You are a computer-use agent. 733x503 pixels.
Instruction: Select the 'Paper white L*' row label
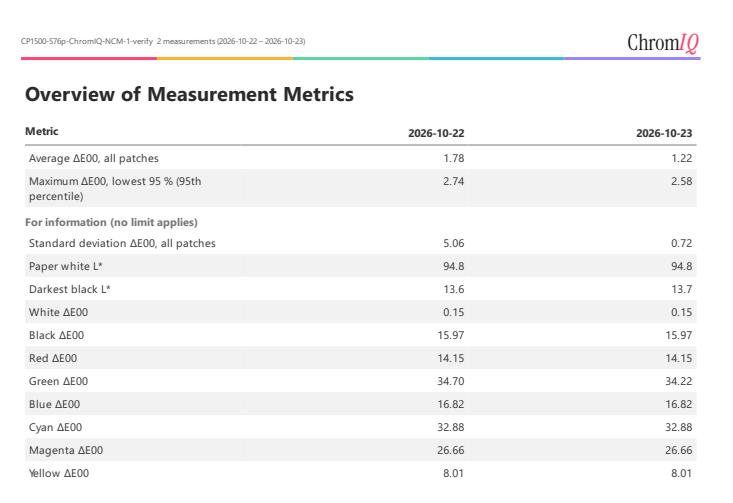65,266
